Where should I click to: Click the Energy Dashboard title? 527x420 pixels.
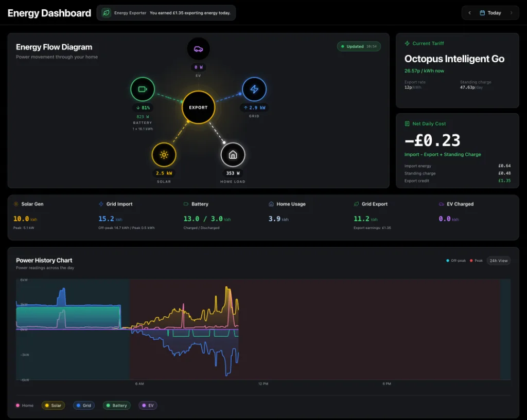click(49, 13)
